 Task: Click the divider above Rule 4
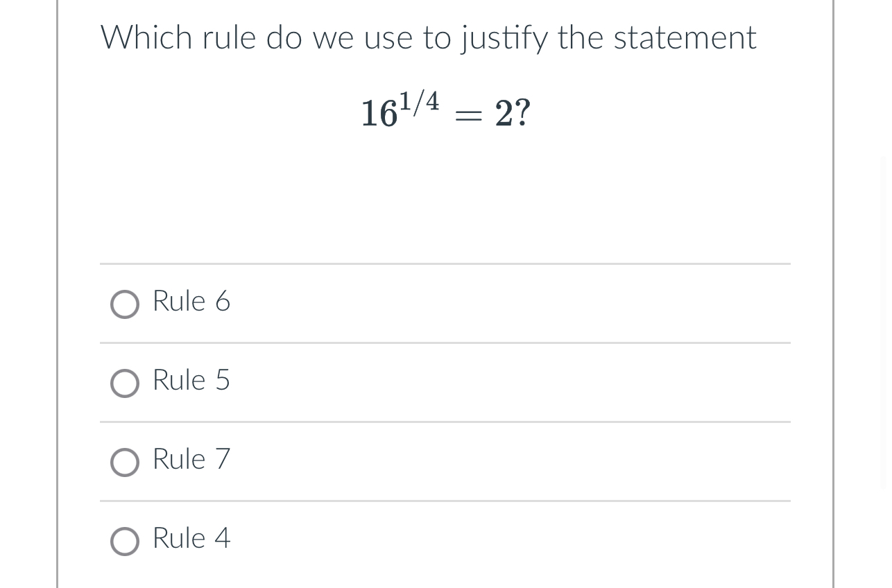[x=445, y=501]
